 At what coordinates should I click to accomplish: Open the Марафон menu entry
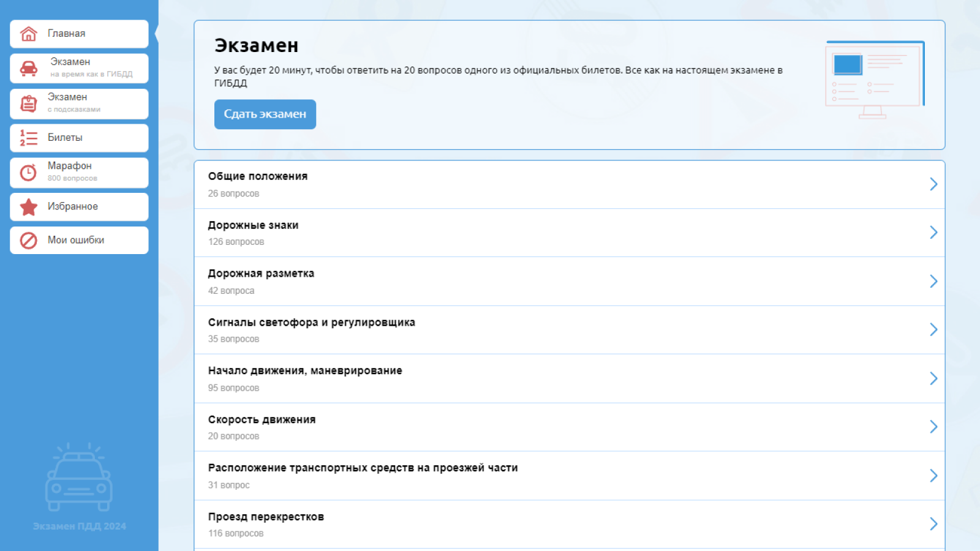click(80, 172)
